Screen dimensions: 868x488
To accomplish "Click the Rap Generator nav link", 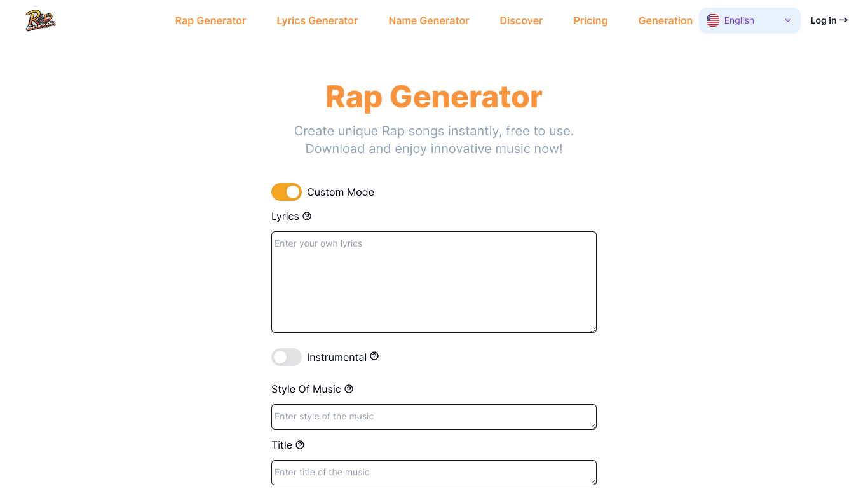I will tap(210, 20).
